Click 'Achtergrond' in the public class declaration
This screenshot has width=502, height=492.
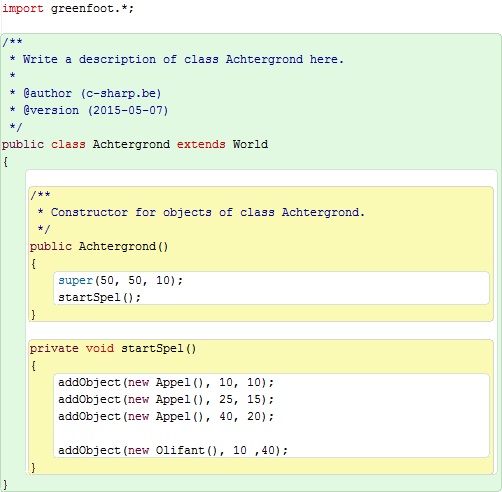[x=131, y=144]
